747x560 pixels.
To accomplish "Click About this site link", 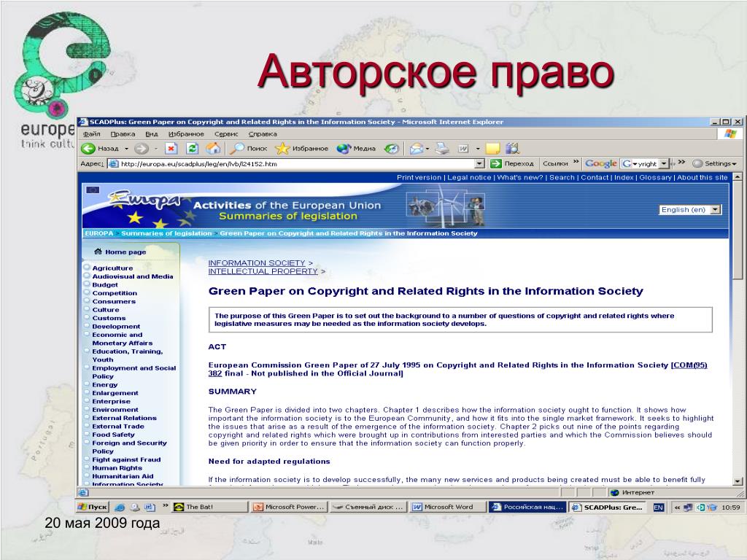I will point(703,178).
